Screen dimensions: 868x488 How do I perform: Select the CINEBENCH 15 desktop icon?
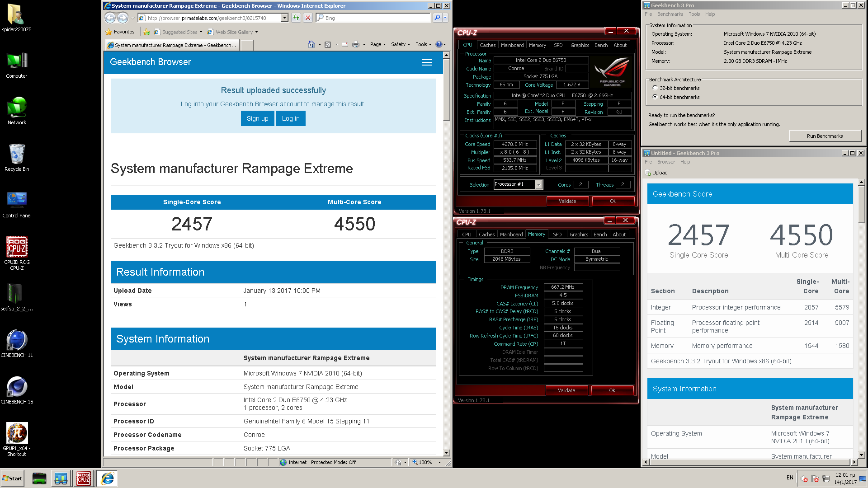17,390
